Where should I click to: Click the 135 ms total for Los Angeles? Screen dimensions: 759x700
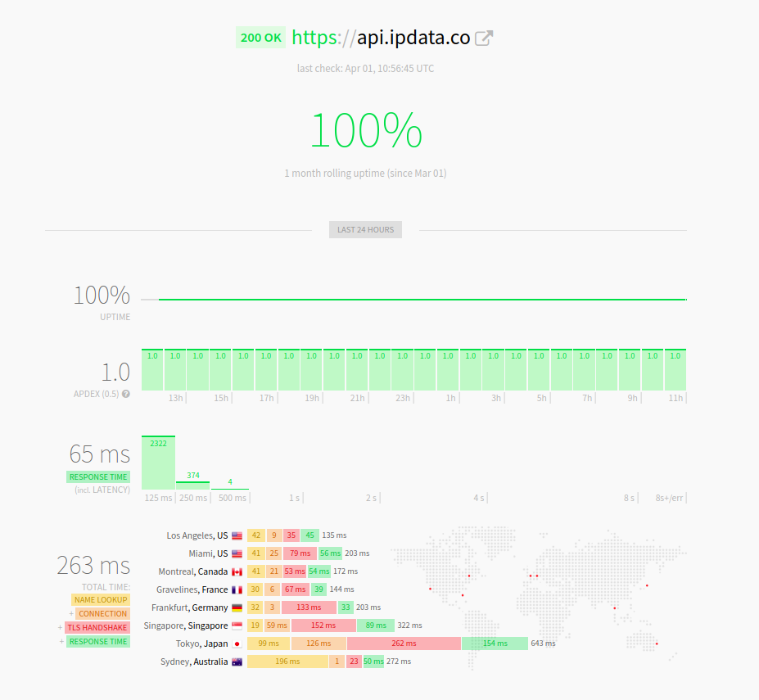tap(334, 536)
